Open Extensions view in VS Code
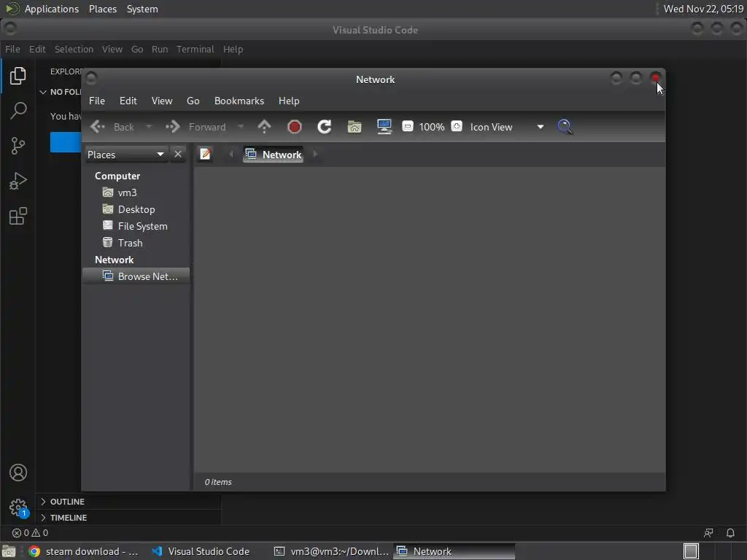The width and height of the screenshot is (747, 560). click(18, 216)
